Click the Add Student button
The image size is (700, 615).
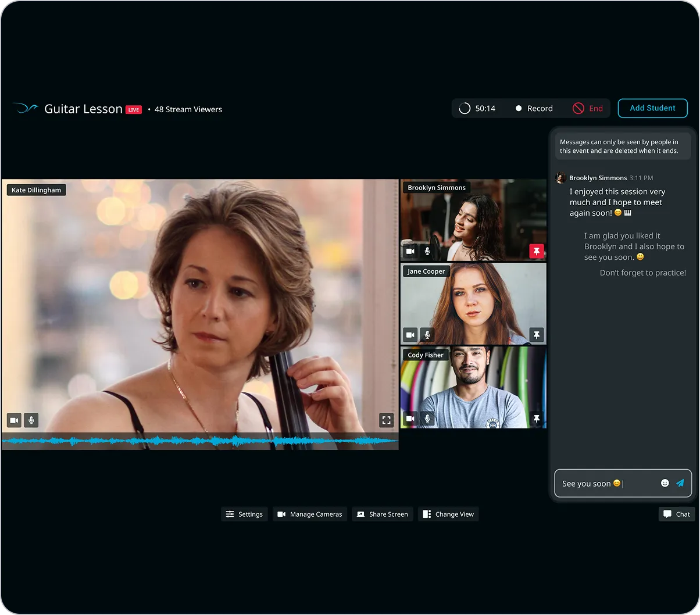(652, 108)
